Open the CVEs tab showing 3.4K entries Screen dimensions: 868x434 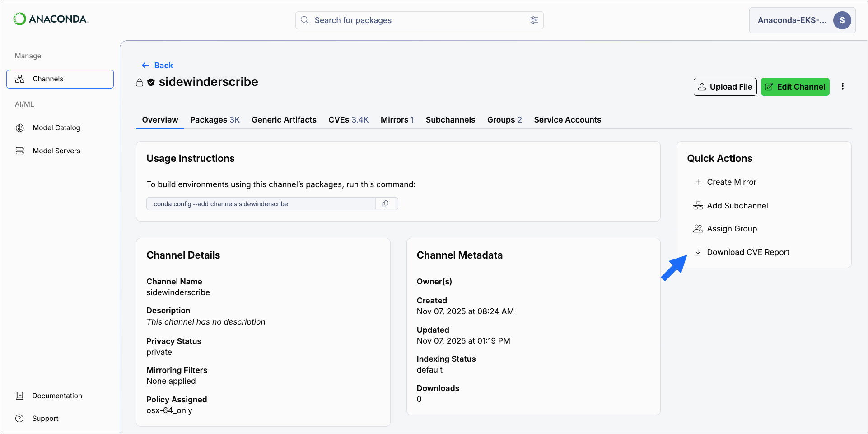click(x=348, y=119)
